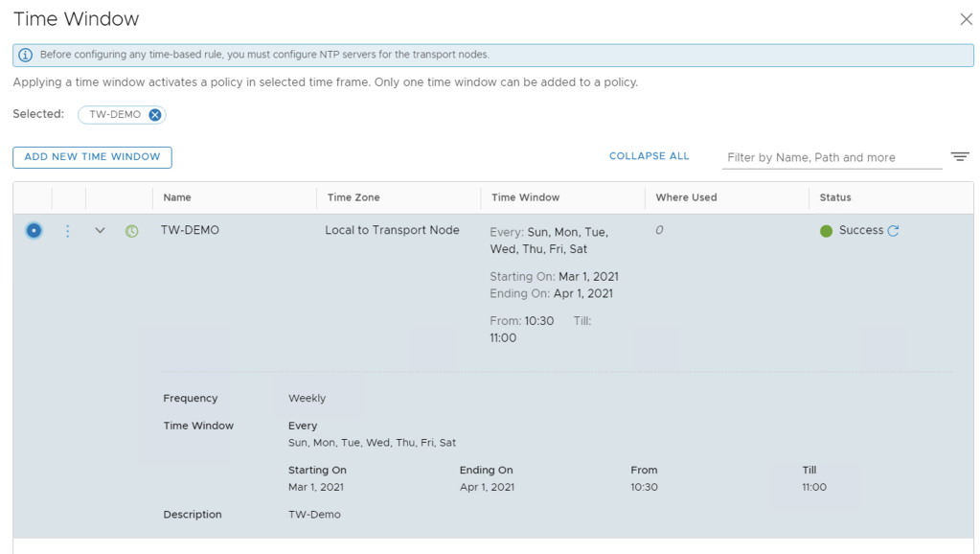
Task: Close the Time Window dialog
Action: tap(966, 19)
